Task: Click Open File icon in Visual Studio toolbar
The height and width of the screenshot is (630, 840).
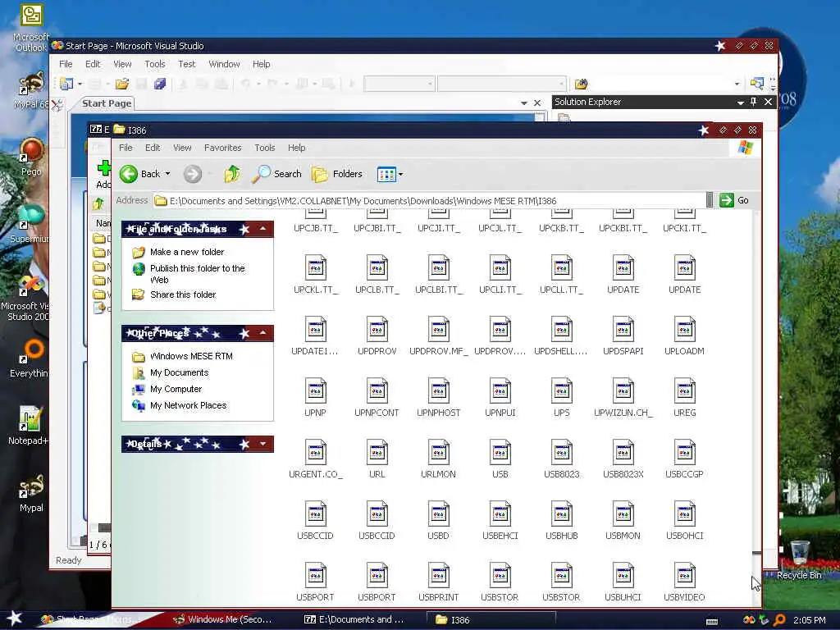Action: coord(122,84)
